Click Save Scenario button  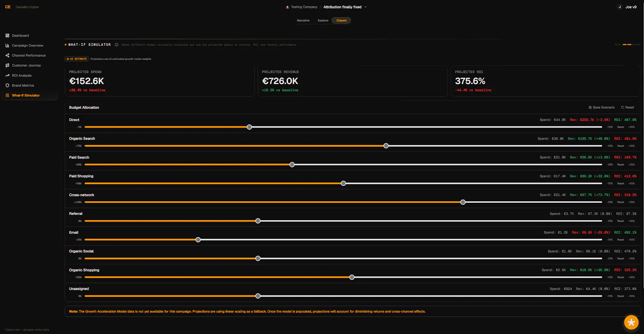pos(601,107)
